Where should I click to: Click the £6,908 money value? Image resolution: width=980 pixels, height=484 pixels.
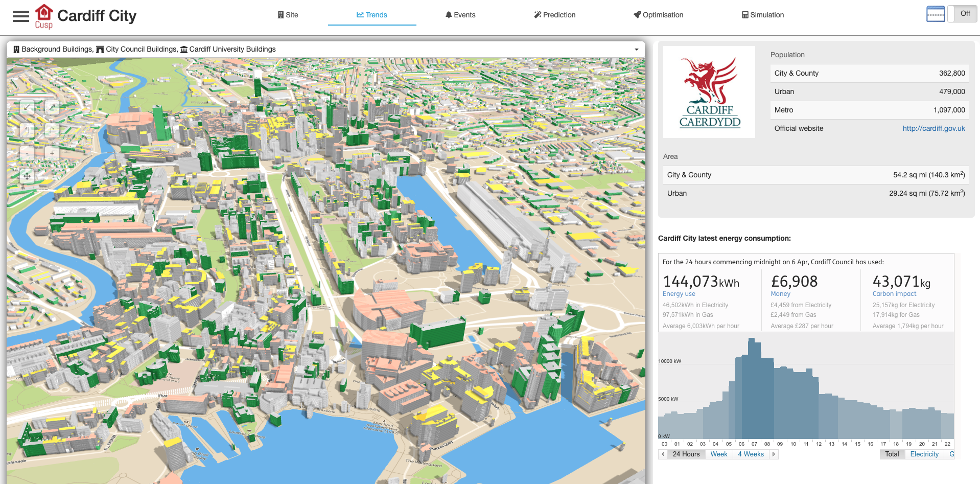tap(794, 282)
